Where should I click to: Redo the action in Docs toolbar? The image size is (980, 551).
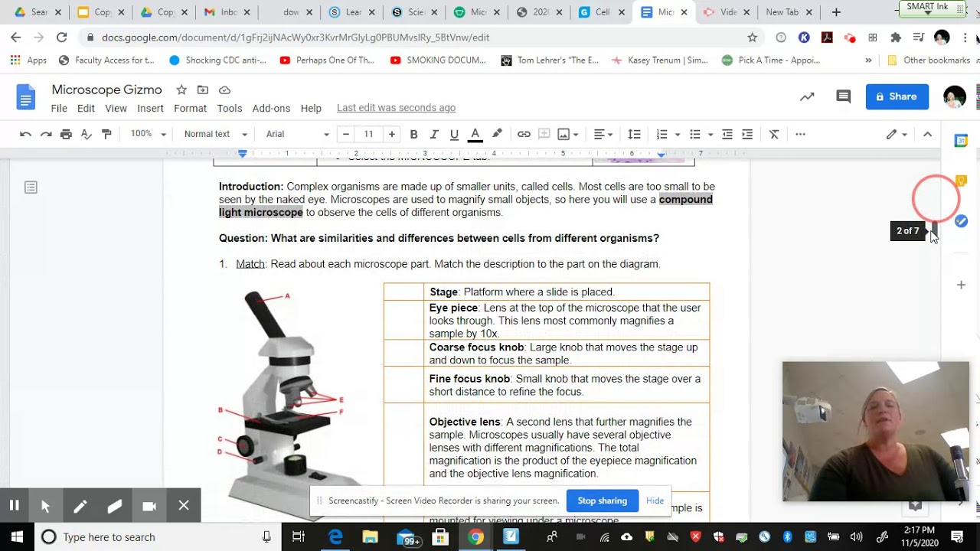coord(46,134)
